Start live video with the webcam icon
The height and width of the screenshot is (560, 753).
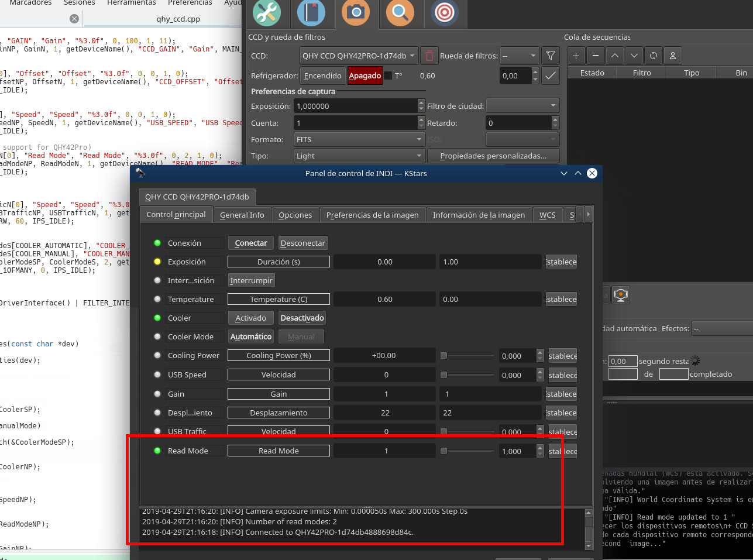click(x=621, y=295)
